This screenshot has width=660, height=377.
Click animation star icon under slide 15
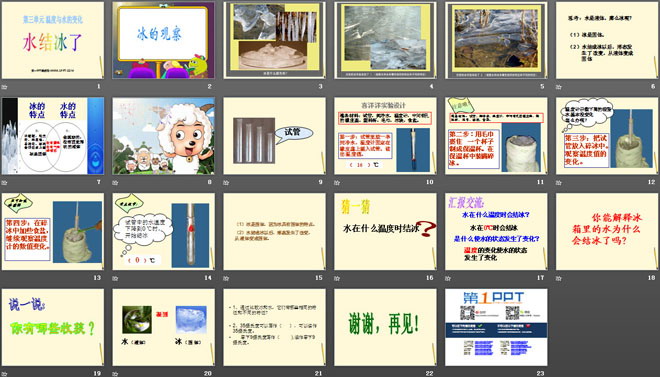[x=226, y=278]
